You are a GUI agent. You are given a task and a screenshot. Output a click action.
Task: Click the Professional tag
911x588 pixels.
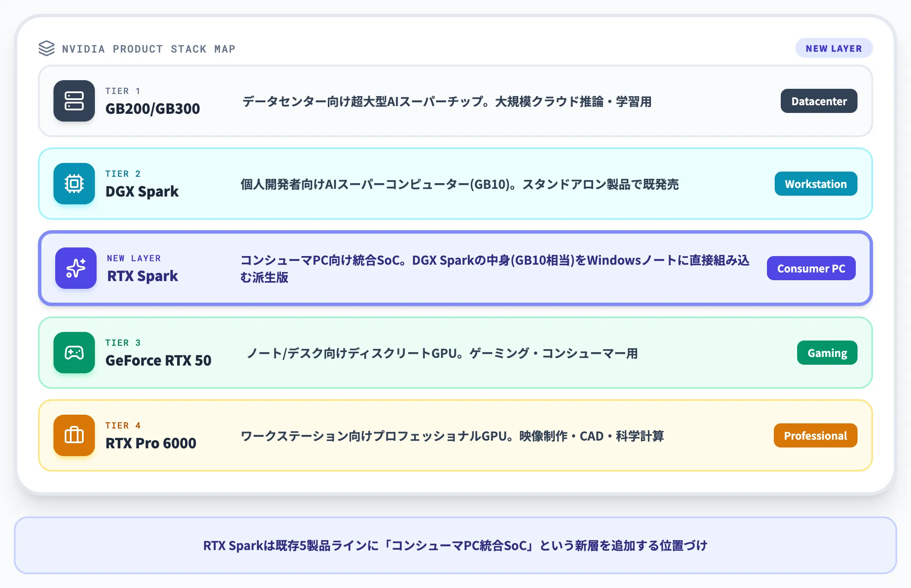coord(815,435)
